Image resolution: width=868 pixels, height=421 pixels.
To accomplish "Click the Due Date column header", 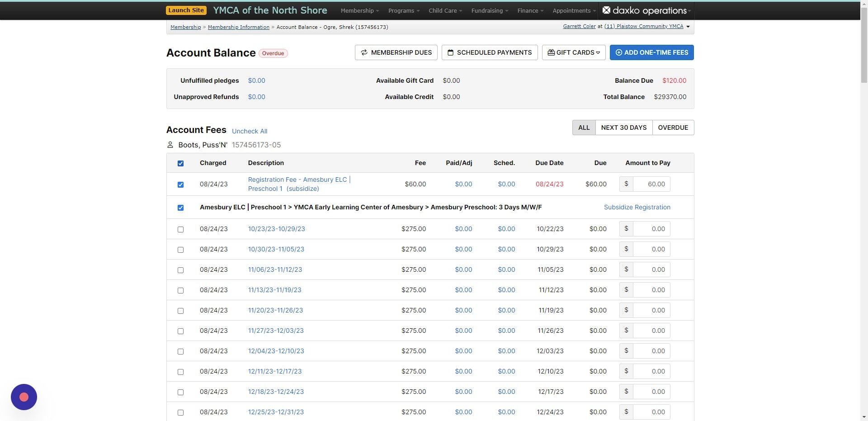I will tap(549, 163).
